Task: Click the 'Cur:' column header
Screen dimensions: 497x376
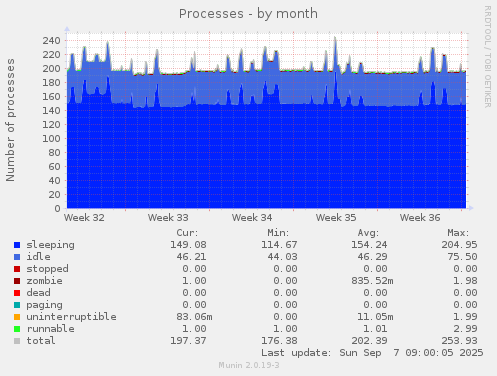Action: (x=187, y=233)
